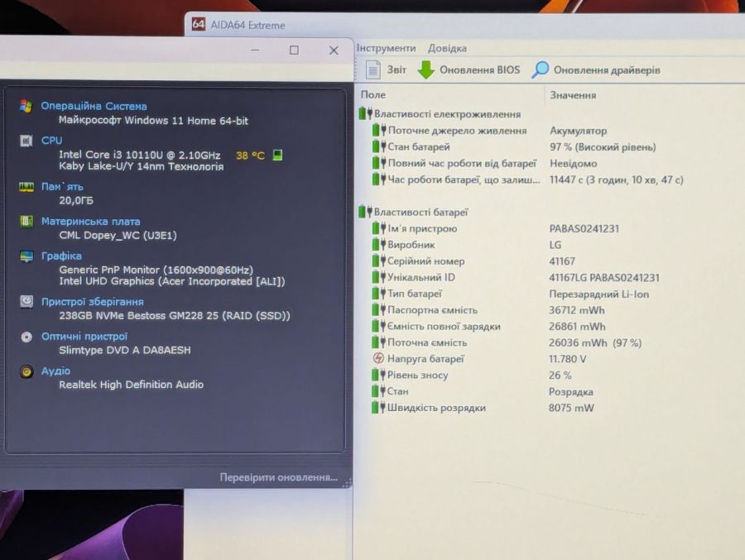This screenshot has width=745, height=560.
Task: Open the Пам'ять heading
Action: pyautogui.click(x=62, y=187)
